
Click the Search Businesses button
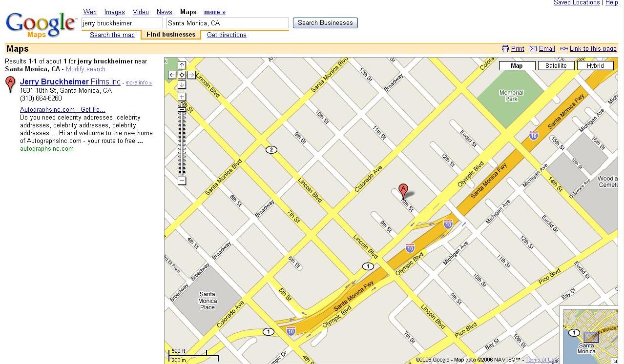pos(325,23)
